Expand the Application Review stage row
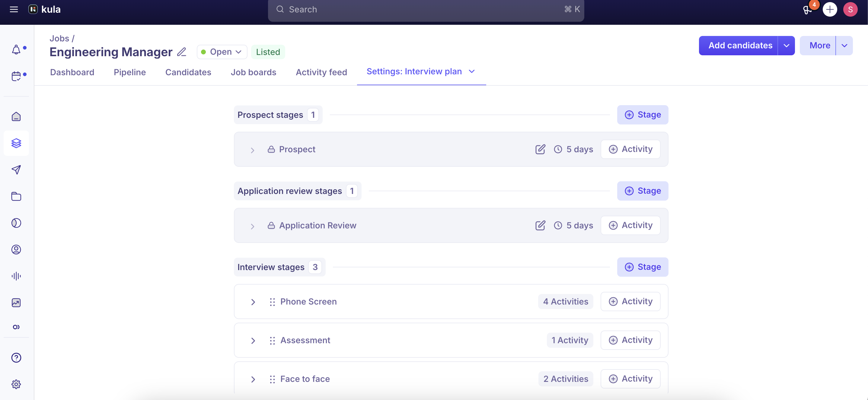The height and width of the screenshot is (400, 868). pos(252,226)
